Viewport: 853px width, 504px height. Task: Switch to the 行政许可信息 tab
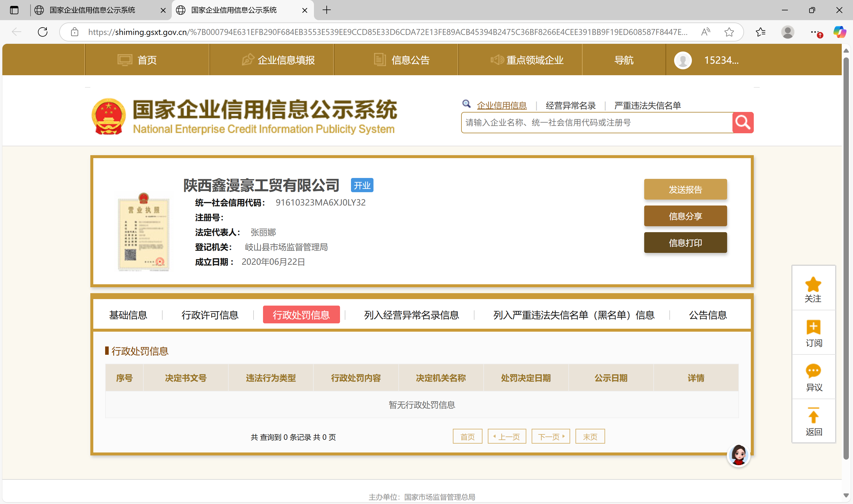click(x=210, y=315)
